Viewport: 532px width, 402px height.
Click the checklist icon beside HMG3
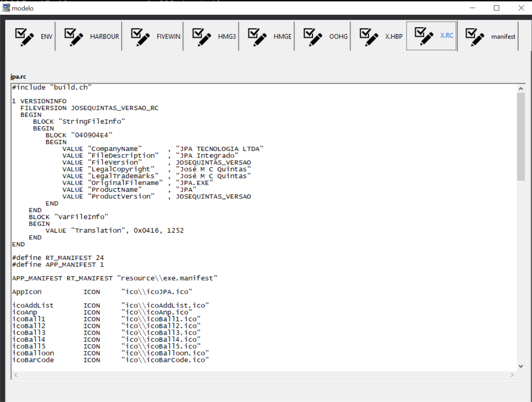coord(202,37)
